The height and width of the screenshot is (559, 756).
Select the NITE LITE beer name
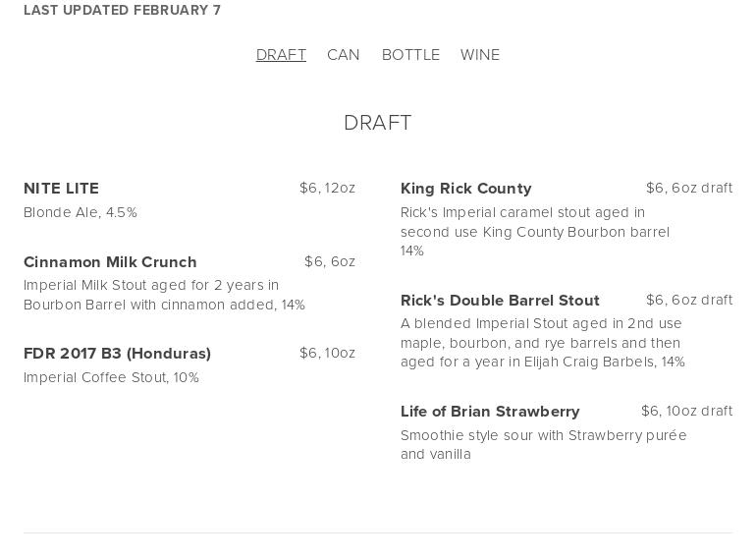click(x=61, y=189)
